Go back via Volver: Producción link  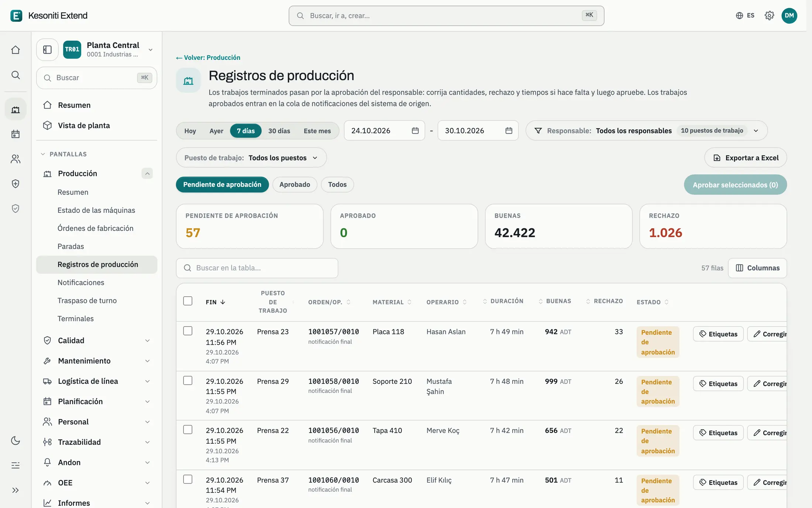(x=208, y=58)
